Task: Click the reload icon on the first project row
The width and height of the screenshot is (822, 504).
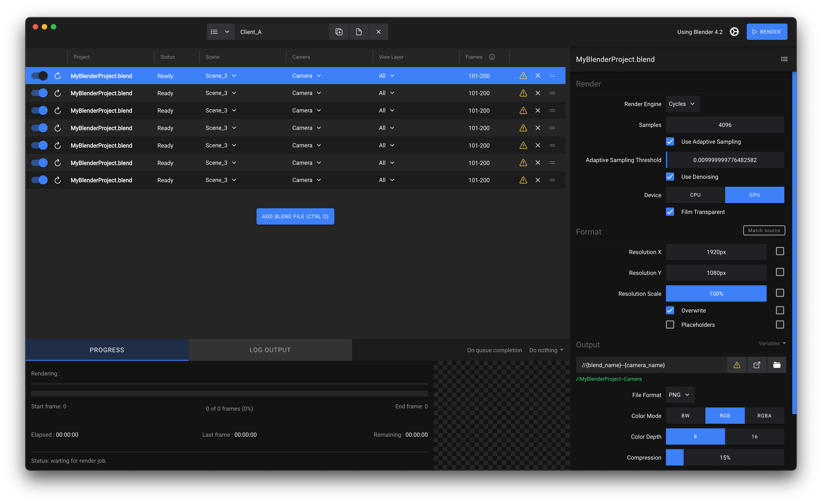Action: pyautogui.click(x=57, y=76)
